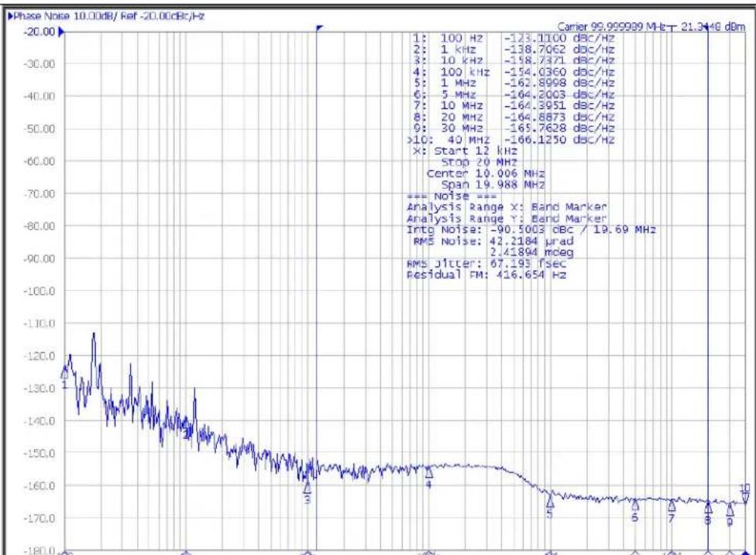Click marker row 3: 10 kHz readout
This screenshot has width=756, height=555.
click(514, 60)
